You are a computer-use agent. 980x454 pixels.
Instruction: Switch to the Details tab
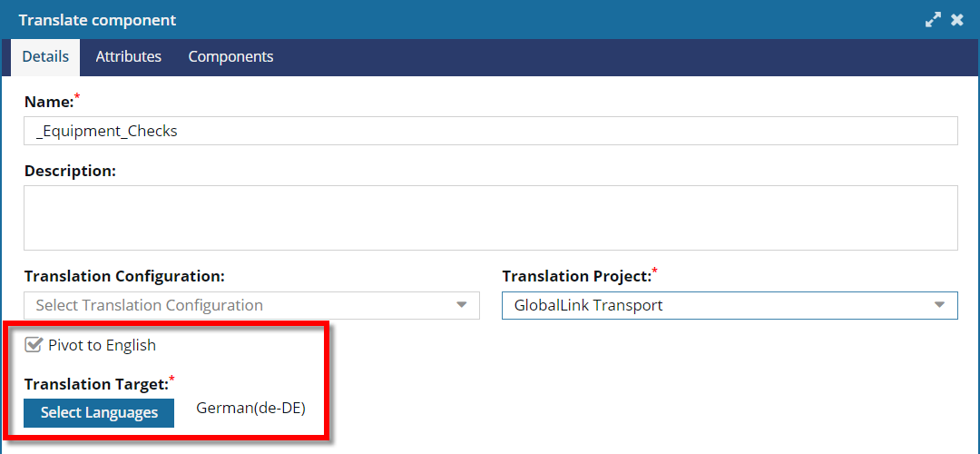45,57
